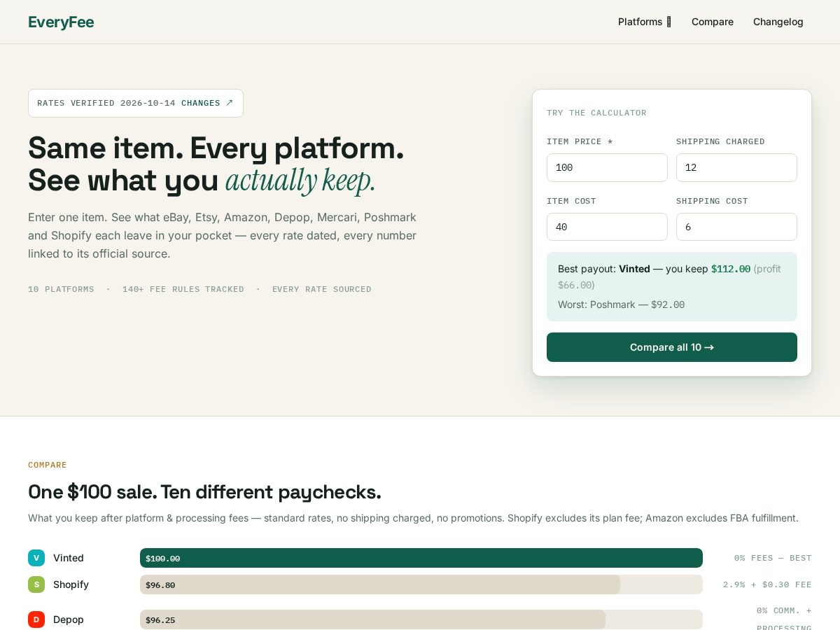Click the 'Worst: Poshmark — $92.00' text
The height and width of the screenshot is (630, 840).
[621, 304]
